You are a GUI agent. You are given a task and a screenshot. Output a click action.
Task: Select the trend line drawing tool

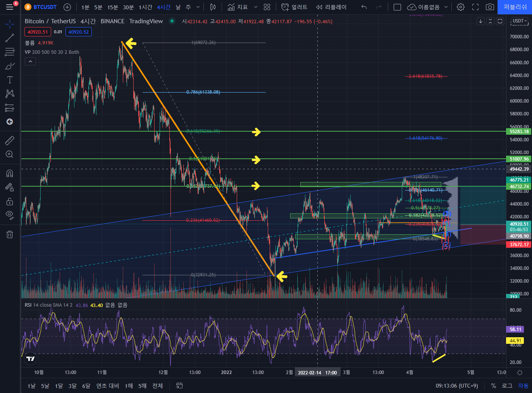pos(10,38)
